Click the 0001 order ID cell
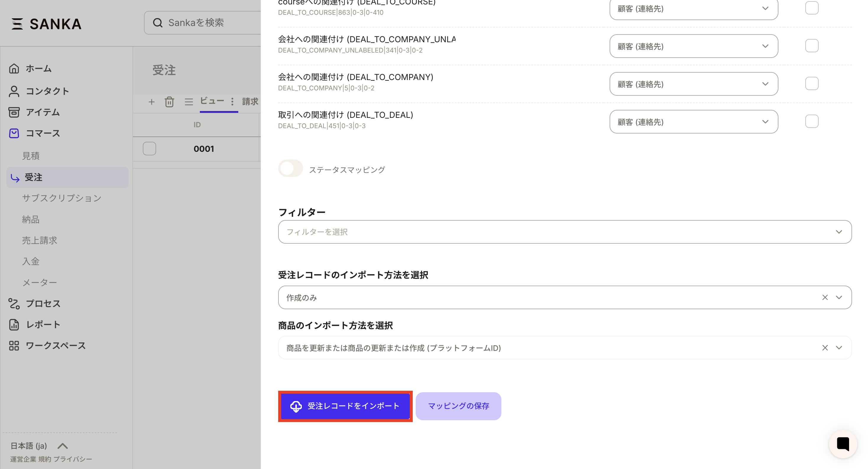The image size is (868, 469). (x=204, y=149)
